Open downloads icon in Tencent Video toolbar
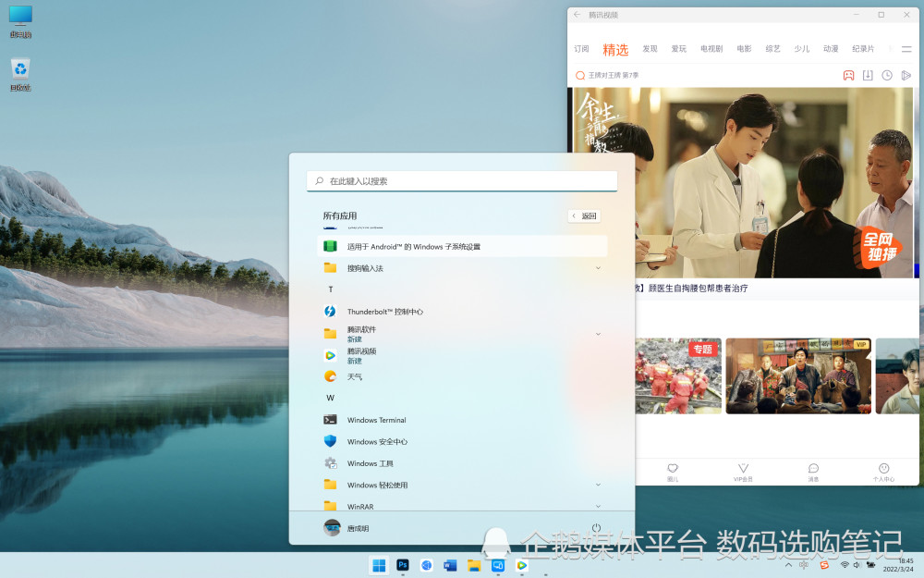Viewport: 924px width, 578px height. tap(868, 76)
